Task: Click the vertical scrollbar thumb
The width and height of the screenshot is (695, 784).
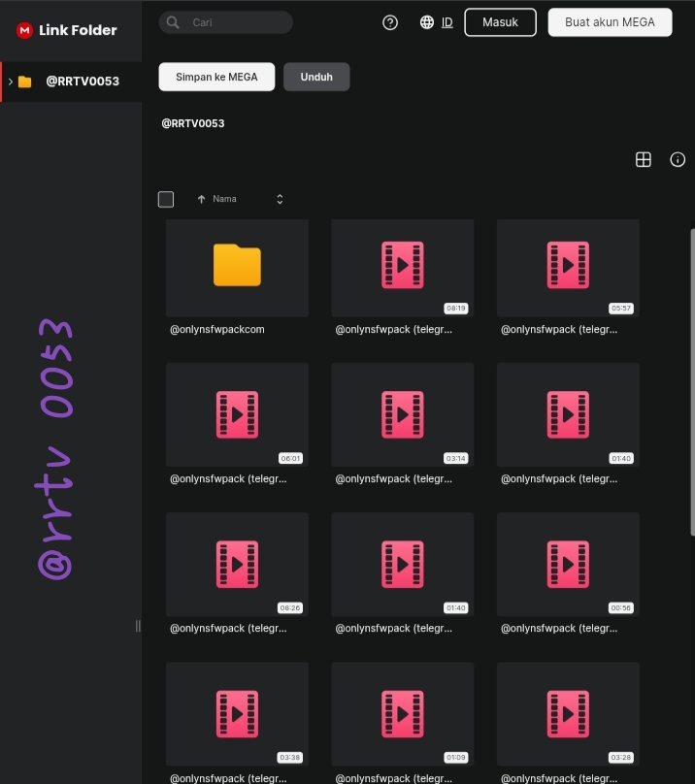Action: 692,382
